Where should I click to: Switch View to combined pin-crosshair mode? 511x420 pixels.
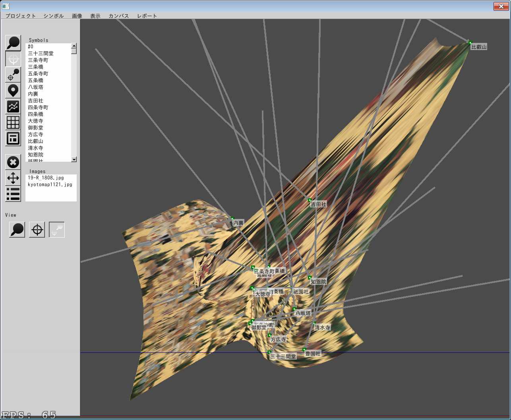click(x=57, y=230)
